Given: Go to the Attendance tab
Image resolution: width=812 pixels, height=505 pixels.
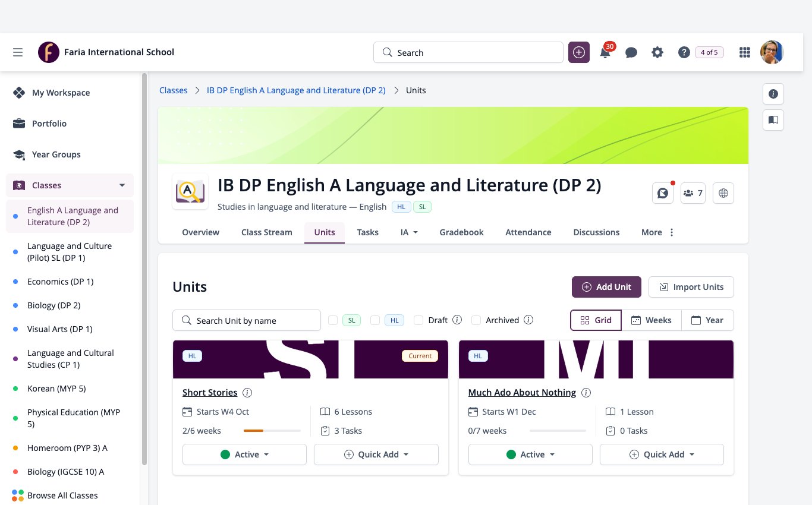Looking at the screenshot, I should pyautogui.click(x=528, y=232).
